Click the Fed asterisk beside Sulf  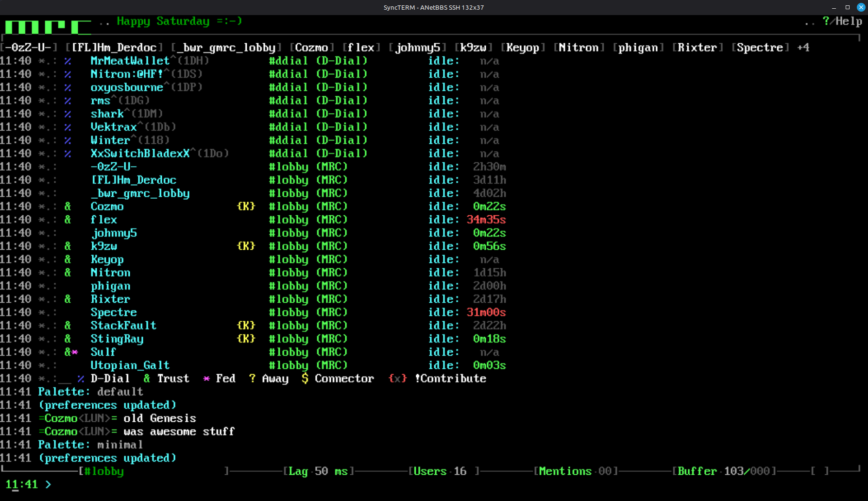click(75, 352)
